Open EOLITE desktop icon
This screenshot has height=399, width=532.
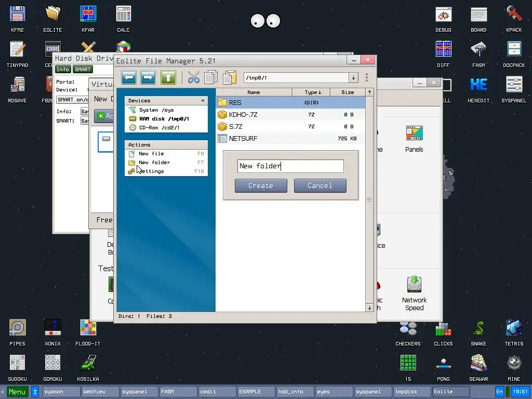coord(52,19)
